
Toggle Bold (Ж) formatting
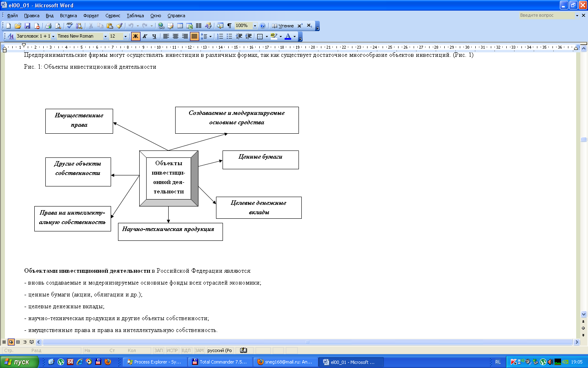point(136,36)
